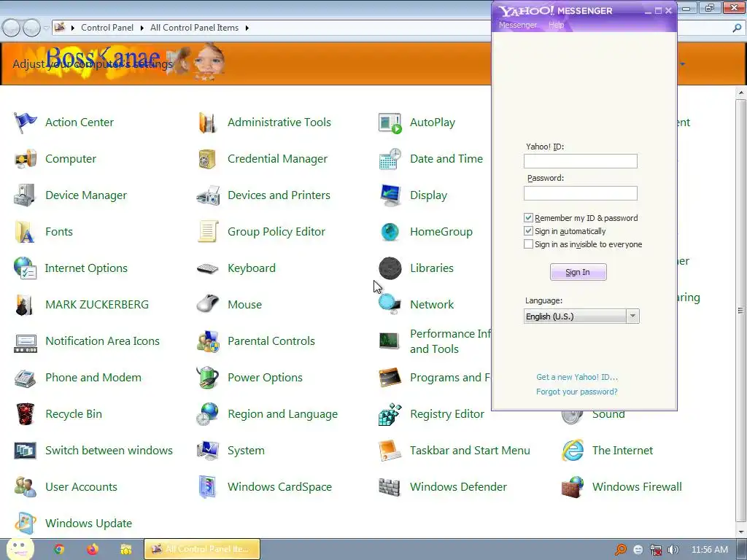Image resolution: width=747 pixels, height=560 pixels.
Task: Click the Libraries dark sphere icon
Action: coord(390,268)
